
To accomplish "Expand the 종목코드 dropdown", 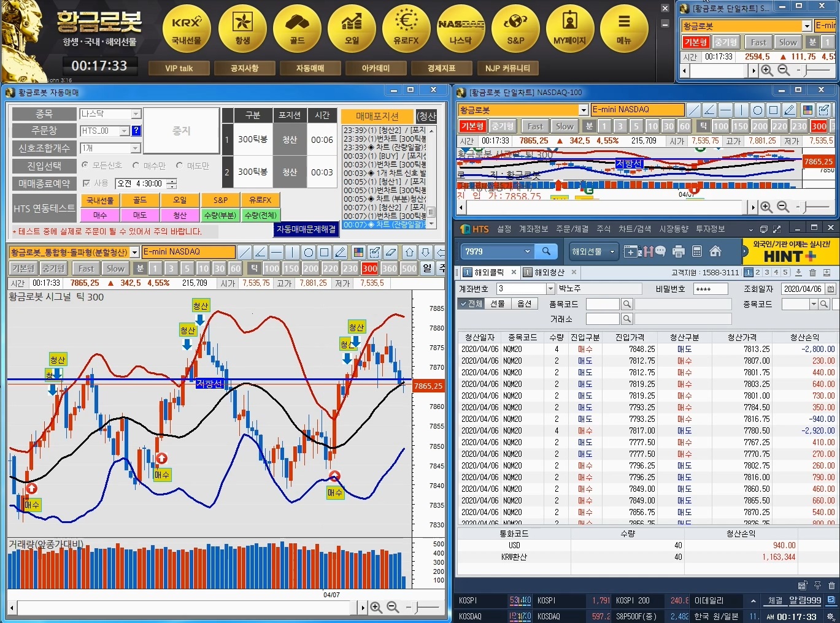I will tap(814, 304).
